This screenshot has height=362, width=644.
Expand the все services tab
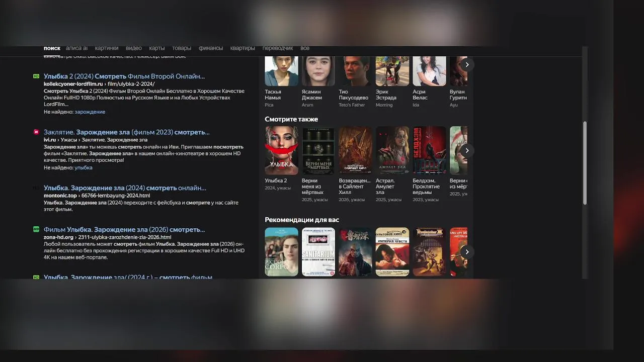tap(305, 48)
